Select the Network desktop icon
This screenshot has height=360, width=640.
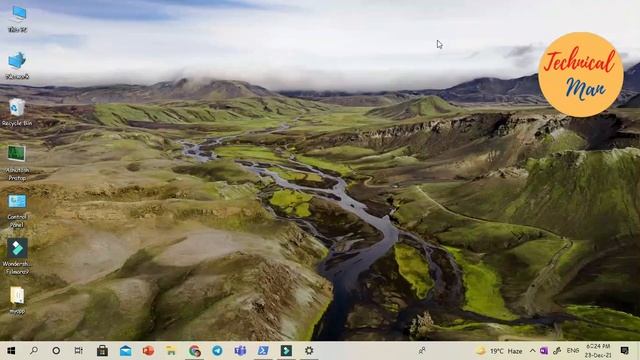(x=17, y=65)
